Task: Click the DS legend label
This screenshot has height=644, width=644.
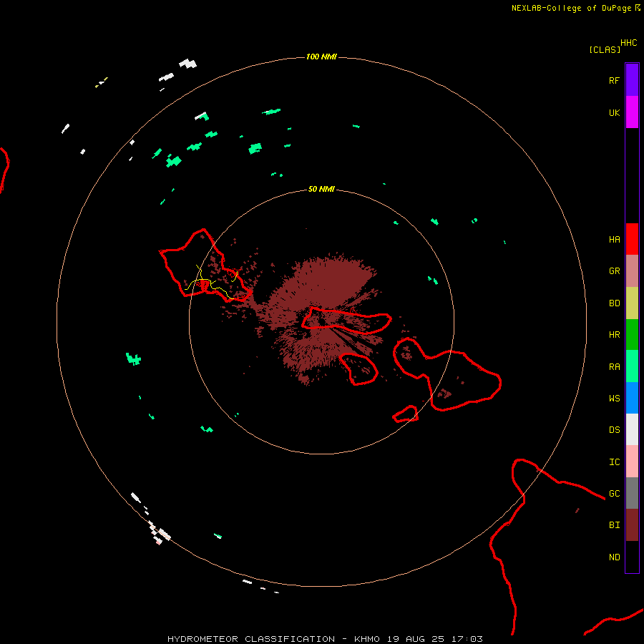Action: tap(614, 430)
